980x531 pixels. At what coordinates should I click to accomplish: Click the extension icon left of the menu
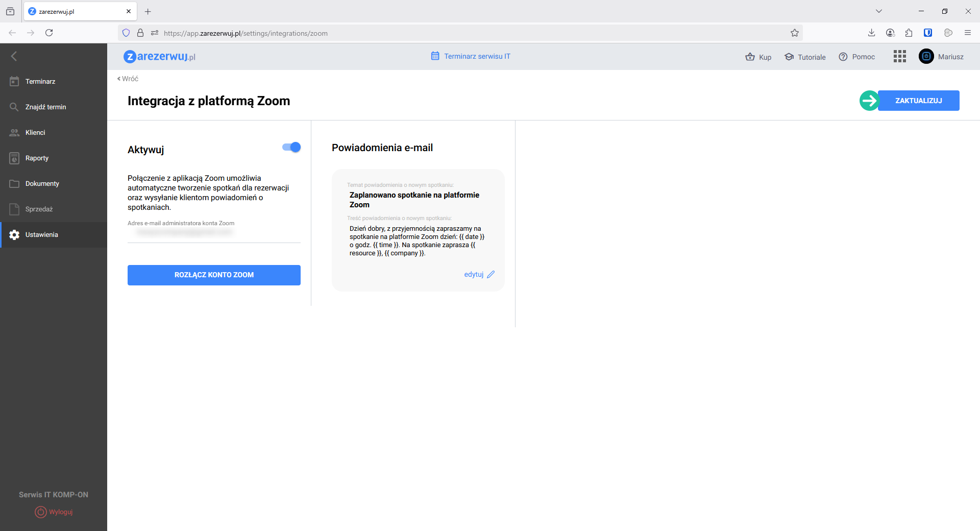[948, 33]
